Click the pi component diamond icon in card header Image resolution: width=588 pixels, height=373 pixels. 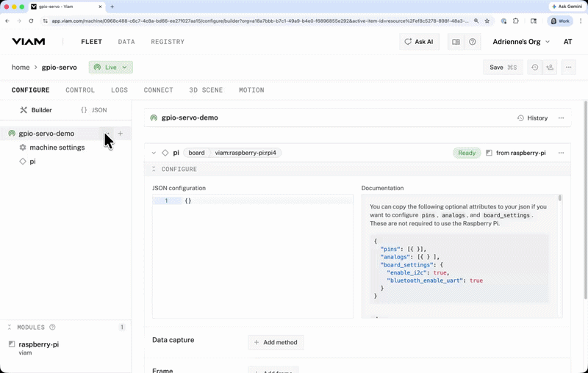click(x=165, y=153)
